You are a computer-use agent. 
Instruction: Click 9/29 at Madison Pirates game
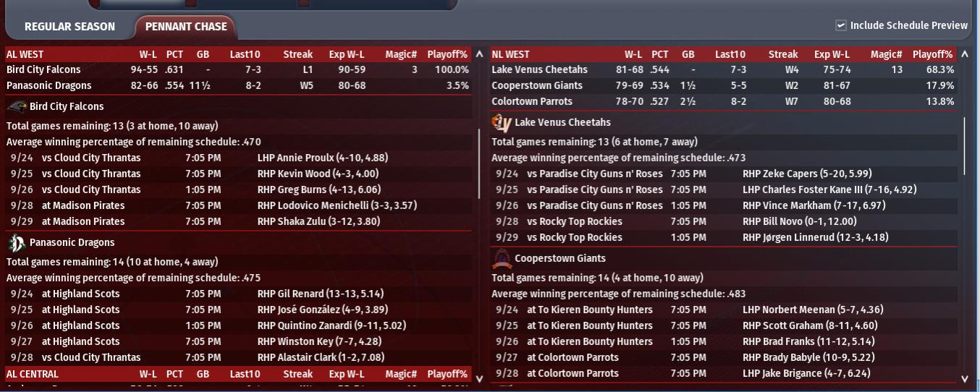point(239,222)
